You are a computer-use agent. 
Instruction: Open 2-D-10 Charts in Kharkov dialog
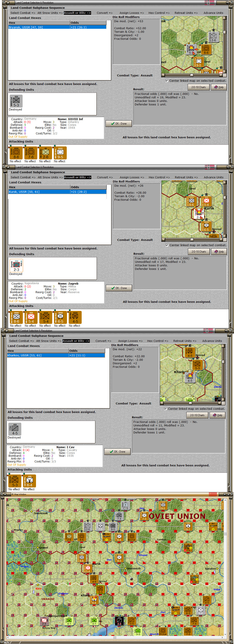[x=197, y=415]
